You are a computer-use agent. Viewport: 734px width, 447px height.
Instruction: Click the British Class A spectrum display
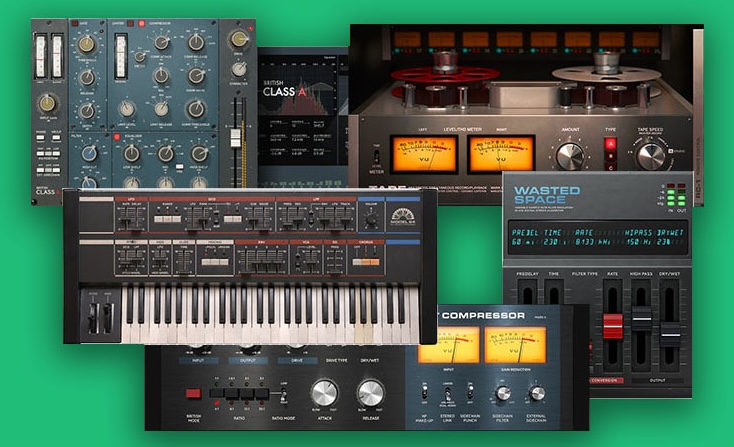click(x=303, y=86)
